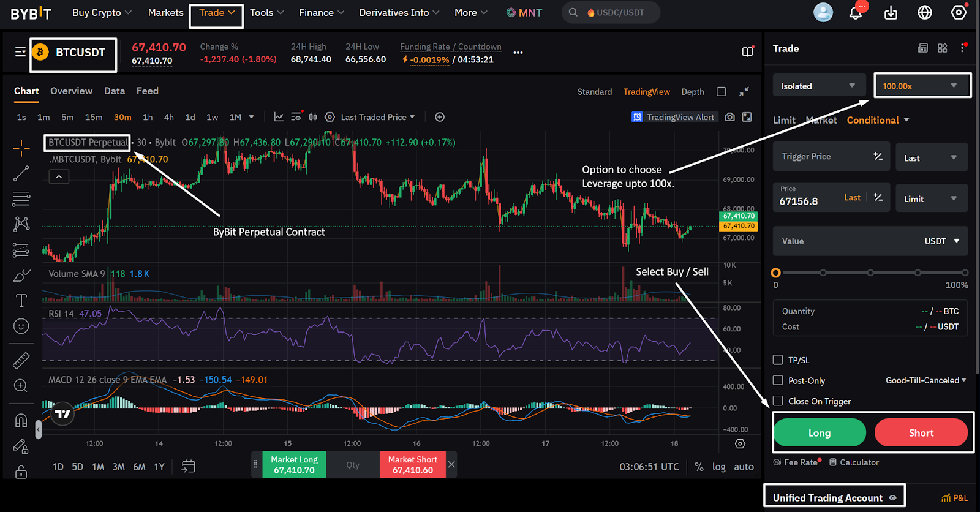Click Market Long quick-order button
This screenshot has height=512, width=980.
(x=294, y=465)
